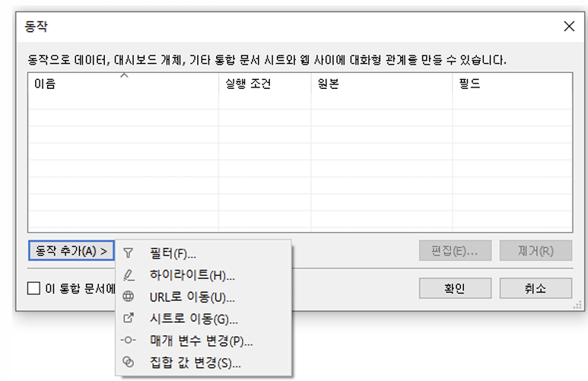The image size is (588, 381).
Task: Click the globe URL icon
Action: pos(129,297)
